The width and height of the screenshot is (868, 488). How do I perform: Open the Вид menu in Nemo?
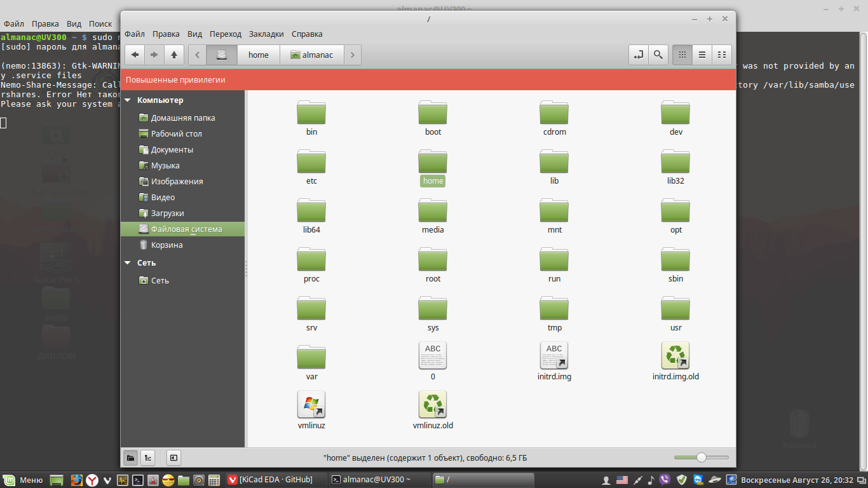194,34
